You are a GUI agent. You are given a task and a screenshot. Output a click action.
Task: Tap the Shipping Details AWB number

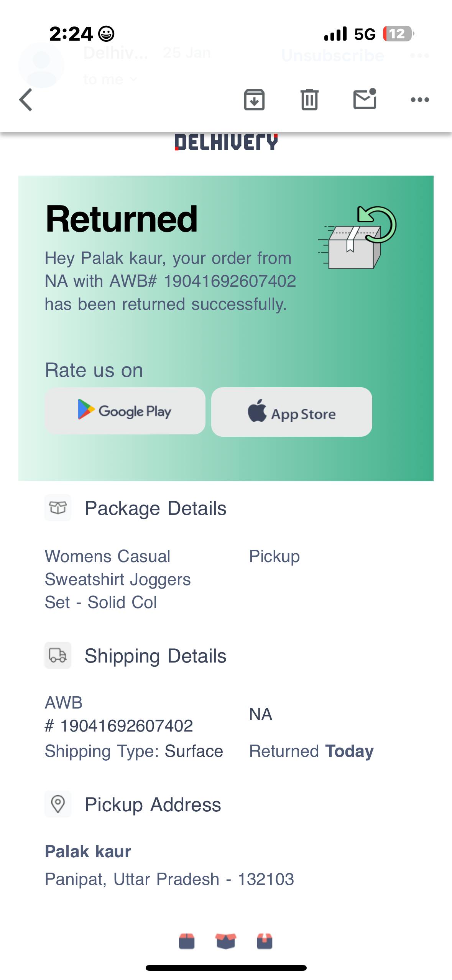(x=127, y=725)
